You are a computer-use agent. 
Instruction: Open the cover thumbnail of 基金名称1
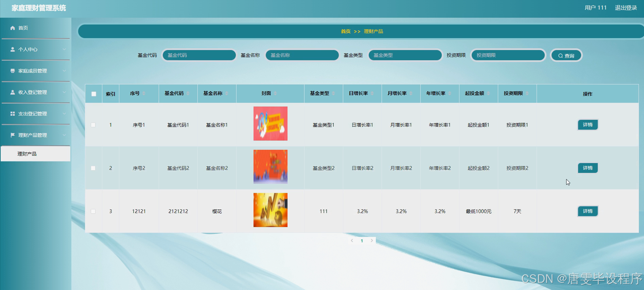pos(271,124)
